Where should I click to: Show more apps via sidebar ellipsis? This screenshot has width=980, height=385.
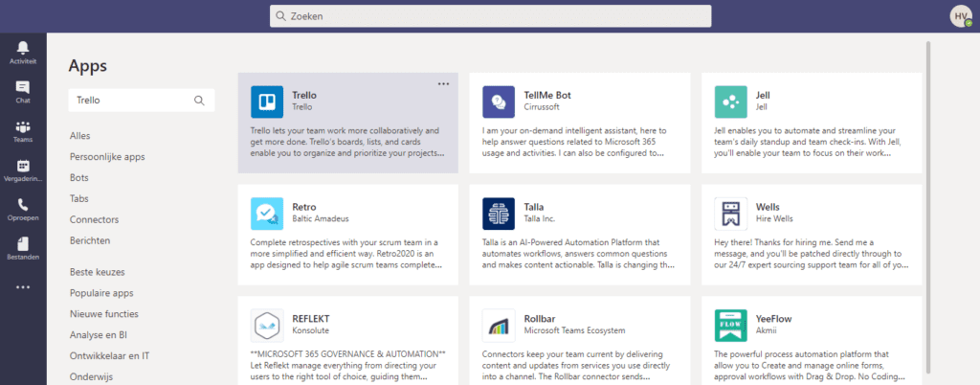tap(23, 287)
